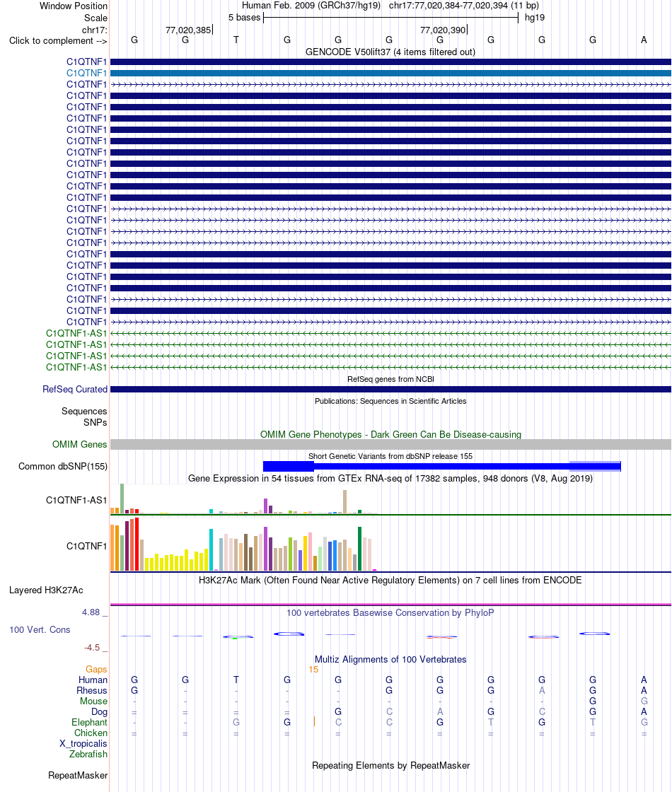
Task: Click the SNPs label under Sequences
Action: coord(95,422)
